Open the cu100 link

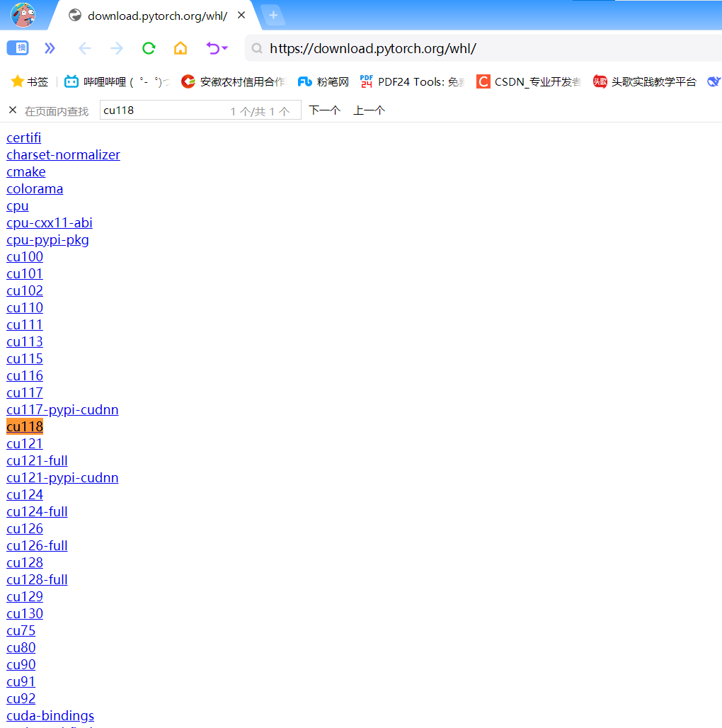click(25, 257)
